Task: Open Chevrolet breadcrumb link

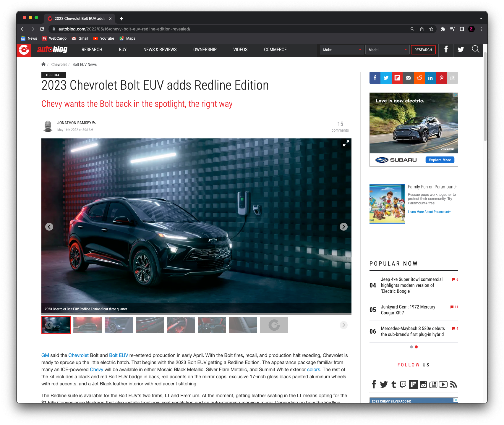Action: tap(59, 64)
